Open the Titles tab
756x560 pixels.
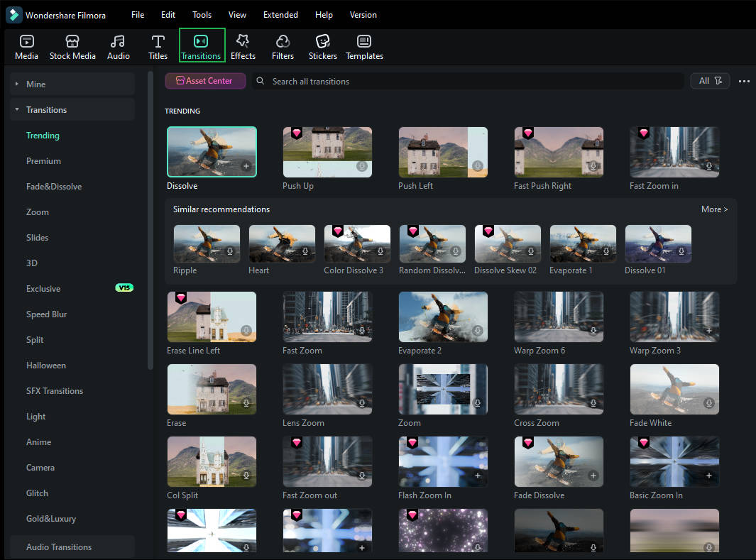(158, 48)
